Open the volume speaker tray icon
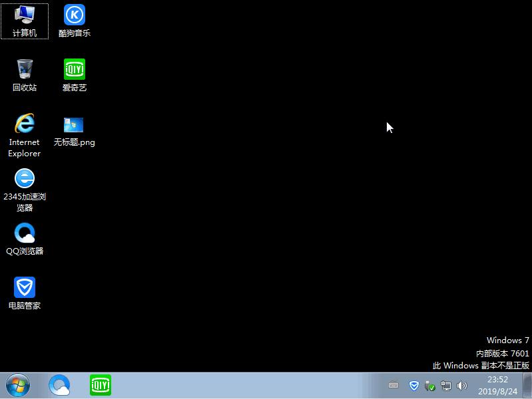 tap(462, 386)
